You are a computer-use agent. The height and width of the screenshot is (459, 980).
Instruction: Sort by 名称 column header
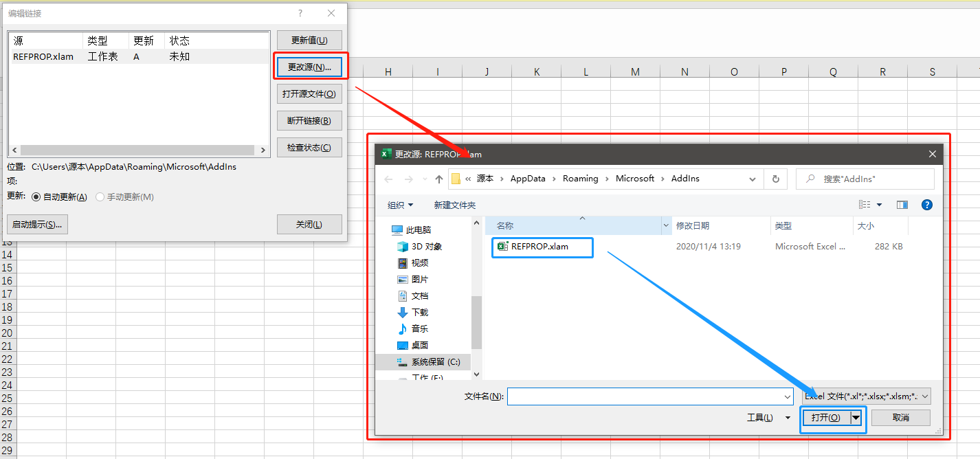(573, 225)
